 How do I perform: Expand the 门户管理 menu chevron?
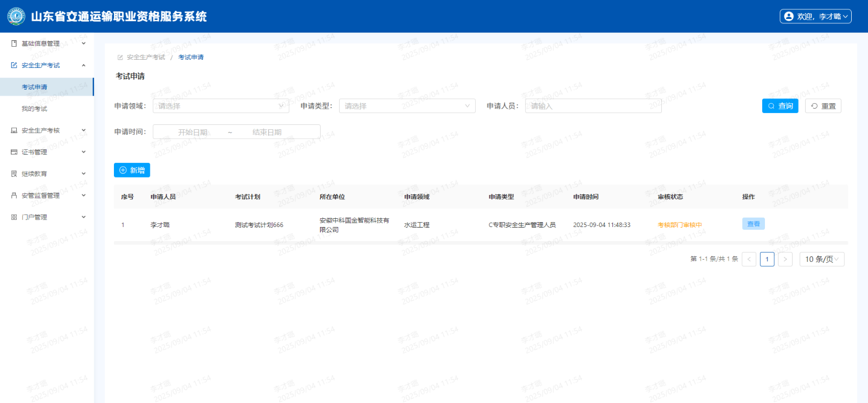coord(84,217)
